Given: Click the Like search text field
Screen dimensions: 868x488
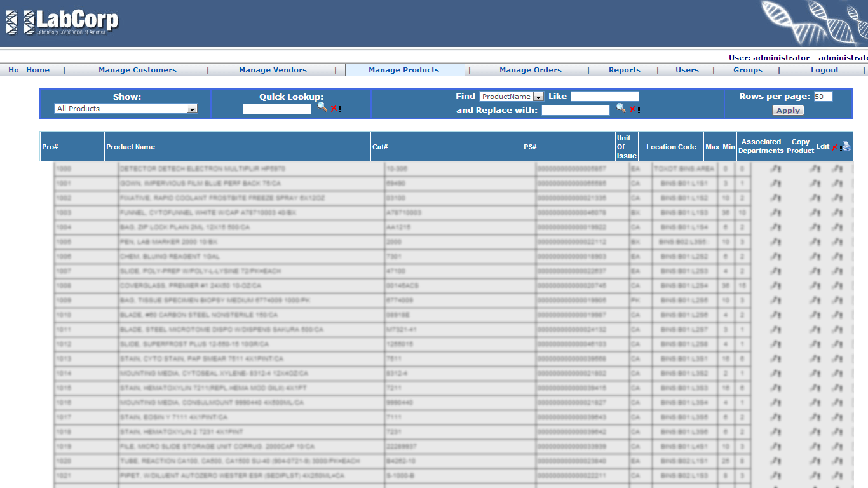Looking at the screenshot, I should 604,97.
